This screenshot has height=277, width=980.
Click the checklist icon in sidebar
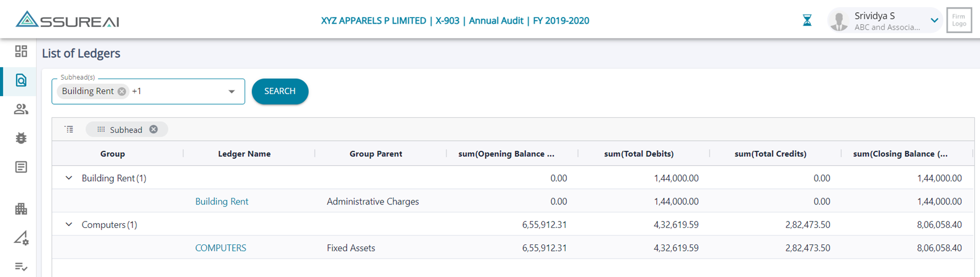(x=21, y=266)
